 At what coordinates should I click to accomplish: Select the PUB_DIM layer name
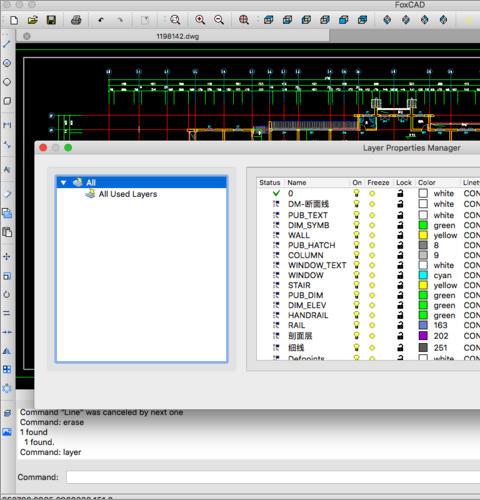point(305,295)
